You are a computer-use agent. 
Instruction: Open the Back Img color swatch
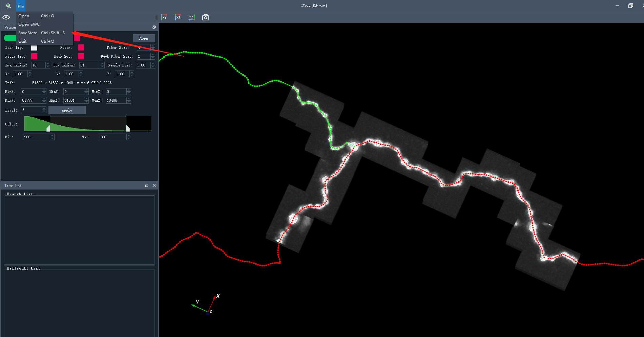point(34,48)
